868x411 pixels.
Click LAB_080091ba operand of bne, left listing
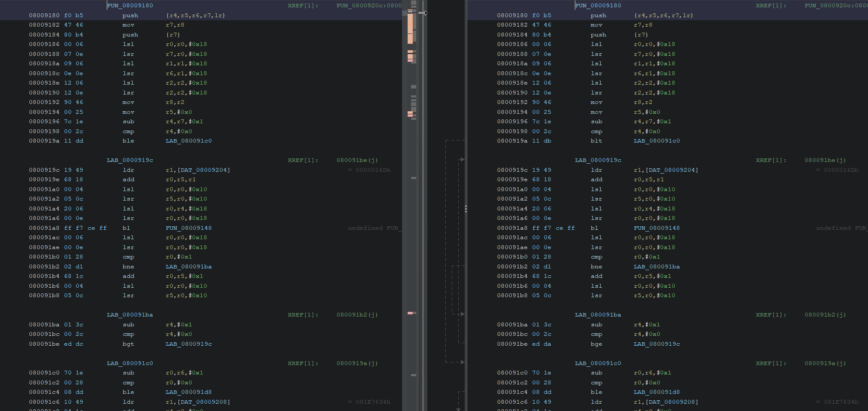[189, 267]
